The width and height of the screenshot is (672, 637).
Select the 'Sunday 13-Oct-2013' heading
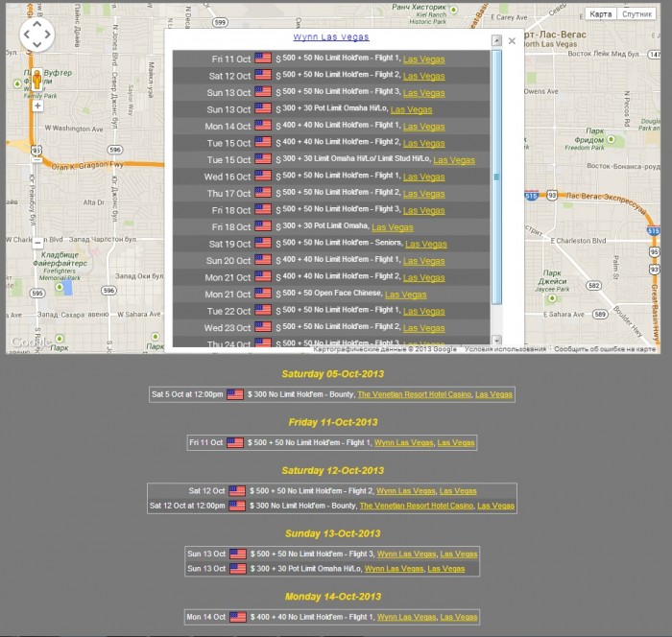333,533
